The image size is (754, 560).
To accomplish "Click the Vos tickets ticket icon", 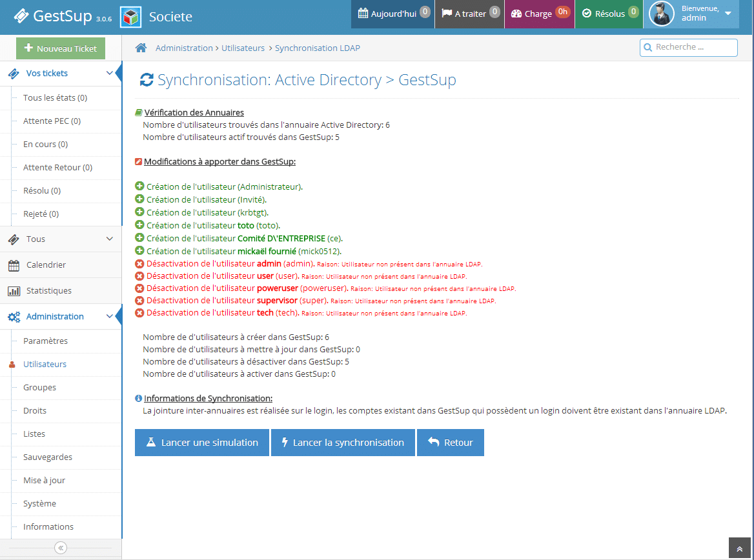I will (14, 74).
